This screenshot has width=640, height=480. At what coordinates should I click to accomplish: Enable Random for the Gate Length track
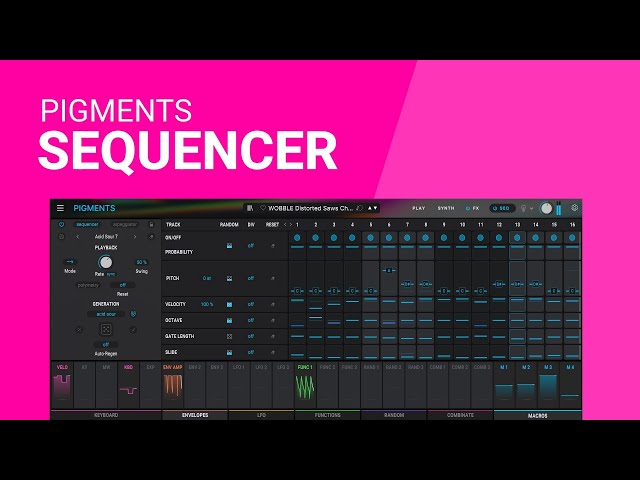[x=229, y=336]
